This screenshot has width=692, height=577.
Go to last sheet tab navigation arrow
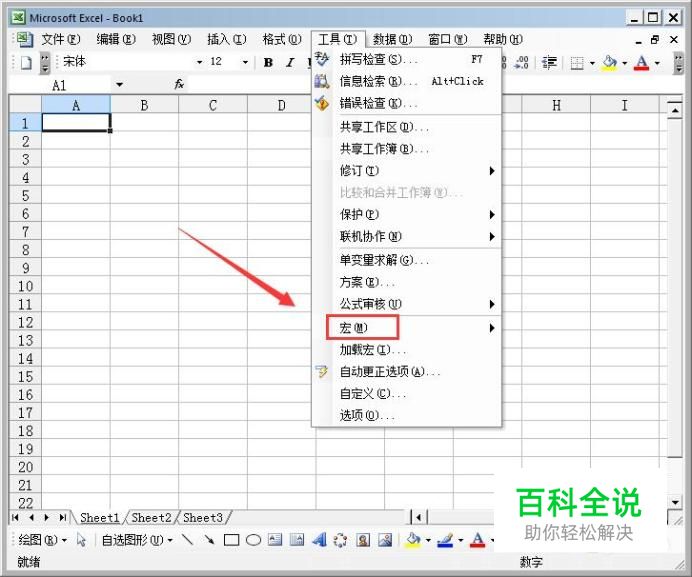(x=63, y=517)
